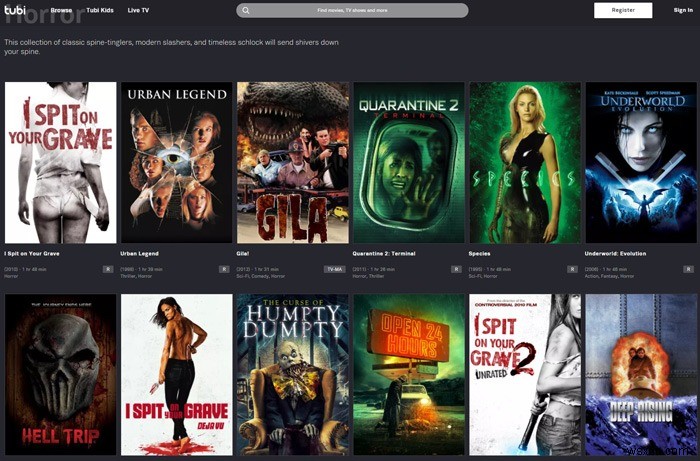The height and width of the screenshot is (461, 700).
Task: Click the Horror collection description text
Action: 171,47
